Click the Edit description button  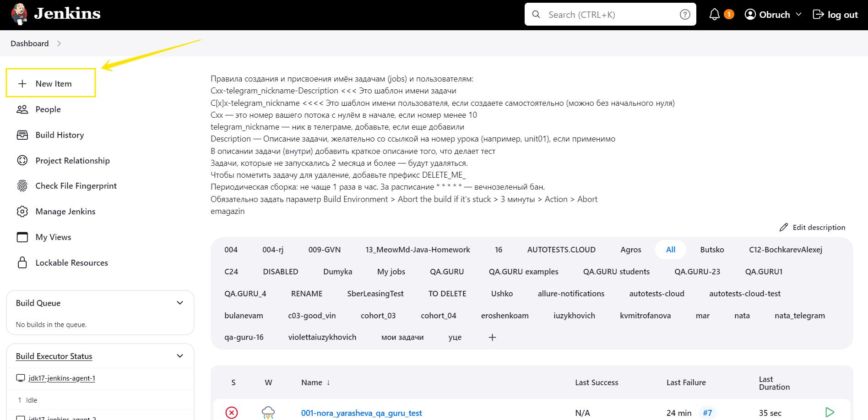pyautogui.click(x=813, y=227)
